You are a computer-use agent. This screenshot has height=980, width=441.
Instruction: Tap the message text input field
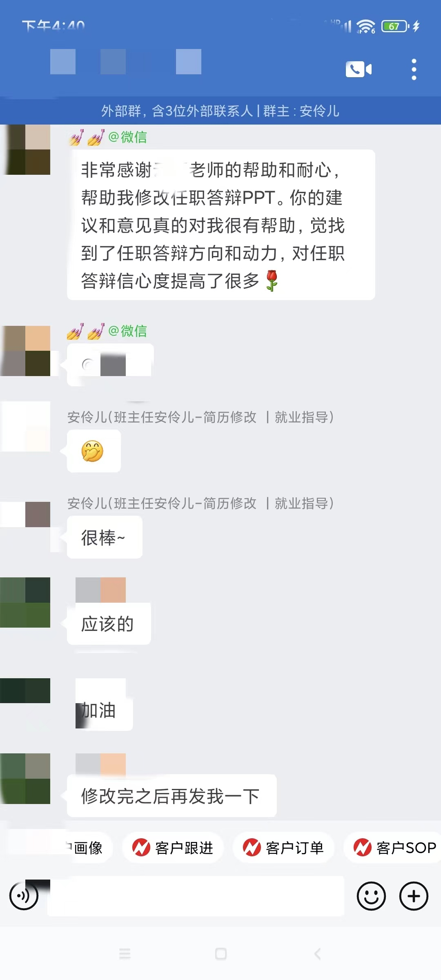[x=196, y=896]
